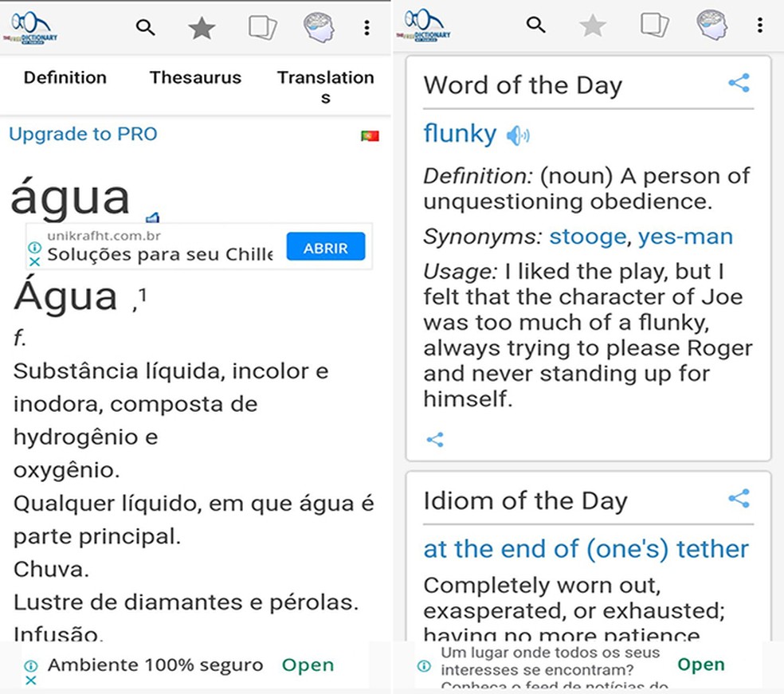Image resolution: width=784 pixels, height=694 pixels.
Task: Play pronunciation audio for flunky
Action: (518, 135)
